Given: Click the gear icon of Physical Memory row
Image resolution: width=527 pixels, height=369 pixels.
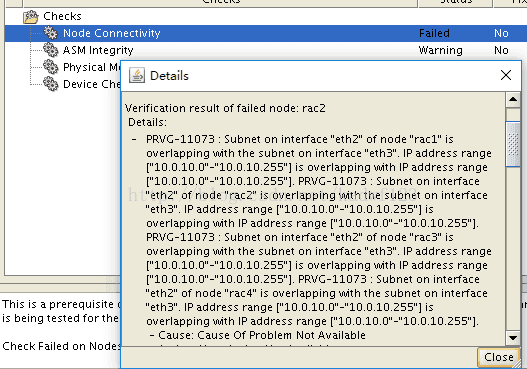Looking at the screenshot, I should [x=51, y=67].
